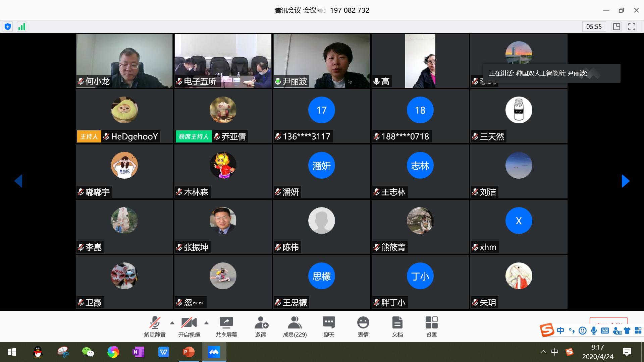This screenshot has width=644, height=362.
Task: Enter full screen mode
Action: point(632,27)
